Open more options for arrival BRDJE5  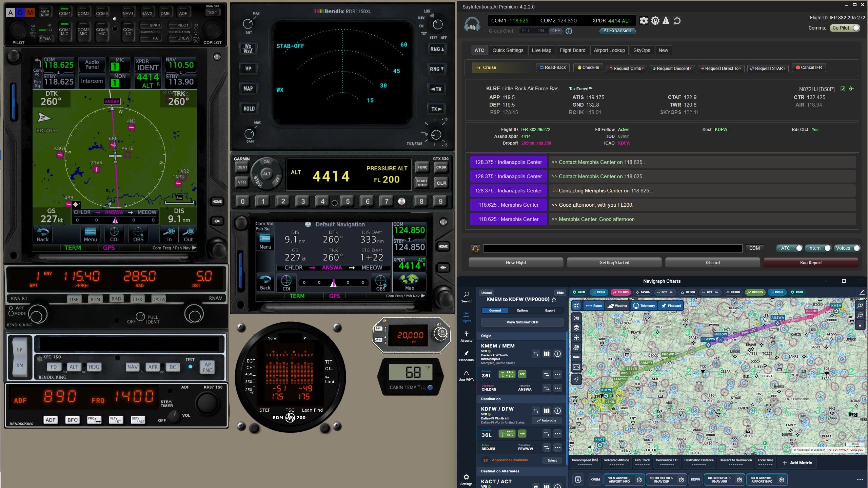(557, 448)
